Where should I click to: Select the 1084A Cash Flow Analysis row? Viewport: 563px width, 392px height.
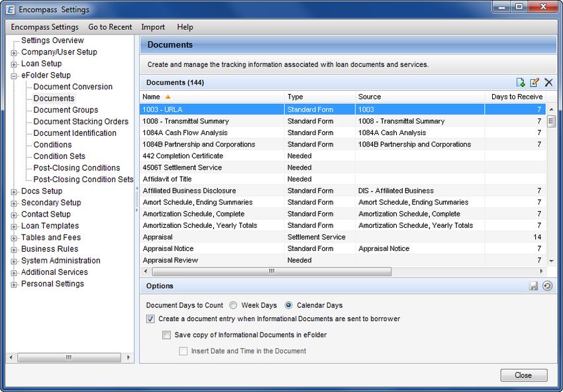pos(343,133)
